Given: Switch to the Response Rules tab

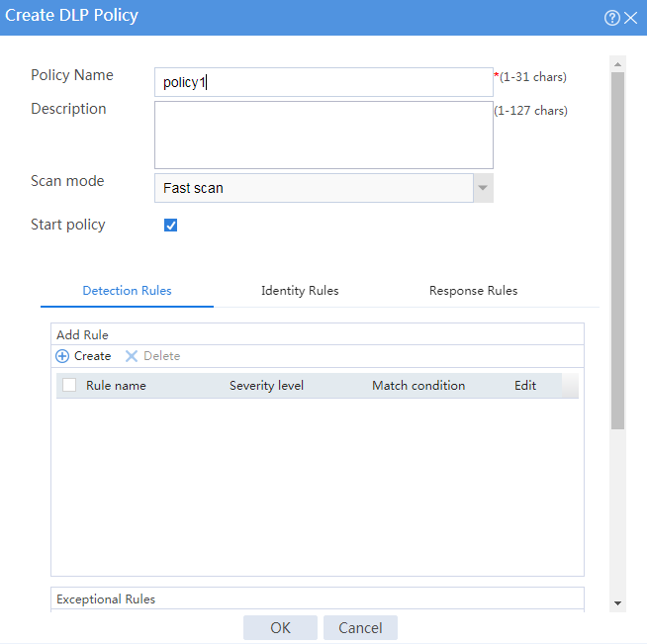Looking at the screenshot, I should pyautogui.click(x=473, y=291).
